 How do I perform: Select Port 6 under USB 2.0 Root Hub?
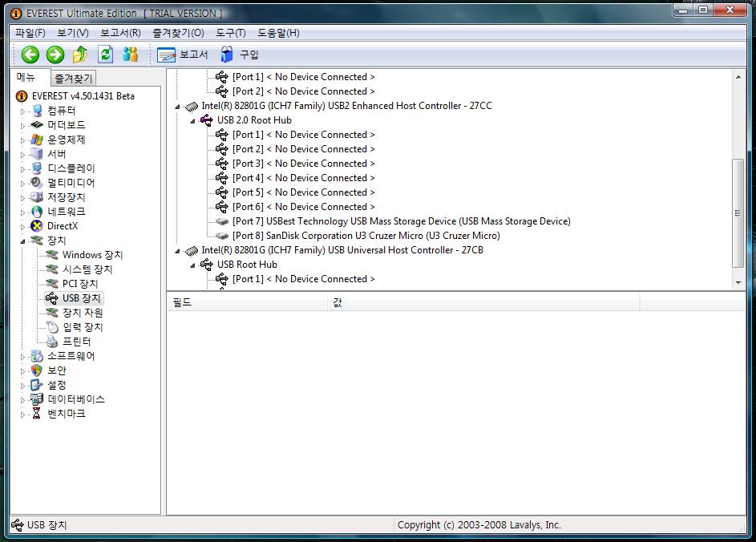click(303, 206)
